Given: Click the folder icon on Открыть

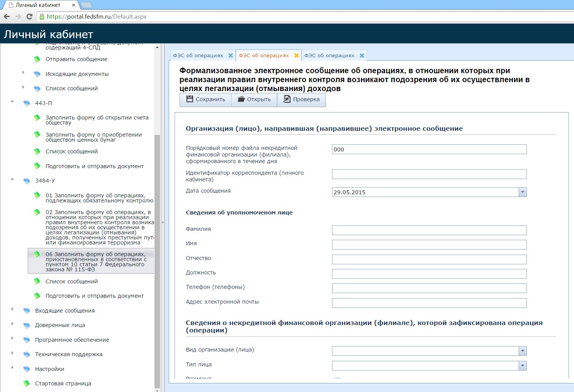Looking at the screenshot, I should tap(241, 99).
